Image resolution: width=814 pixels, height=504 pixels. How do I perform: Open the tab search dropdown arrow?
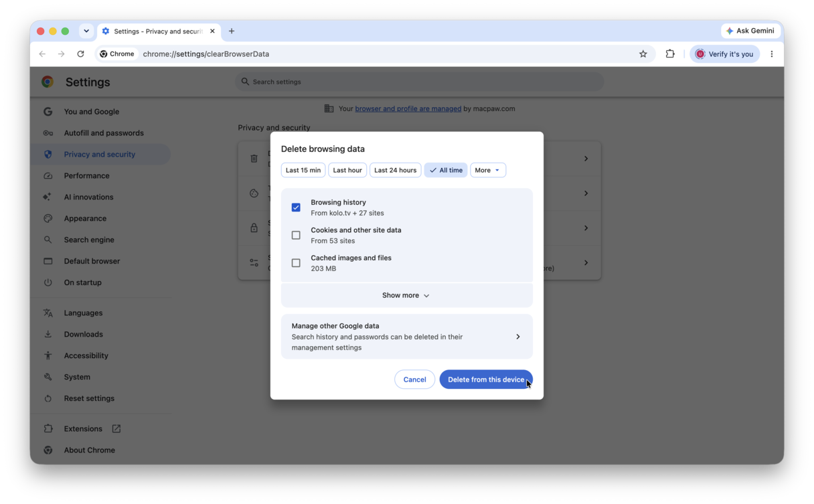[86, 31]
